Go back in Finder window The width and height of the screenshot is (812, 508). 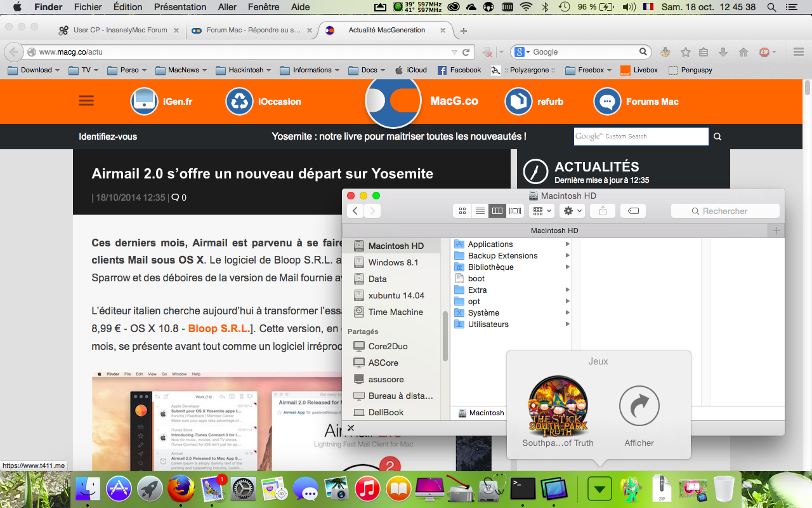point(355,211)
